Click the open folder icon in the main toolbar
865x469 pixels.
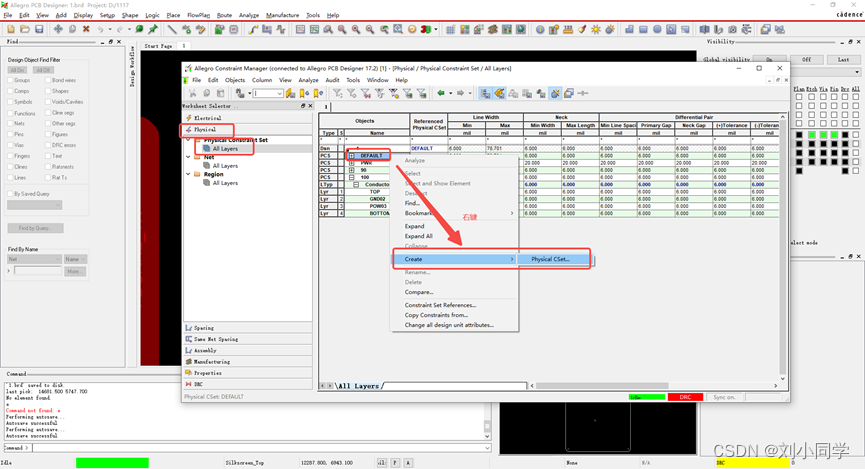click(25, 29)
